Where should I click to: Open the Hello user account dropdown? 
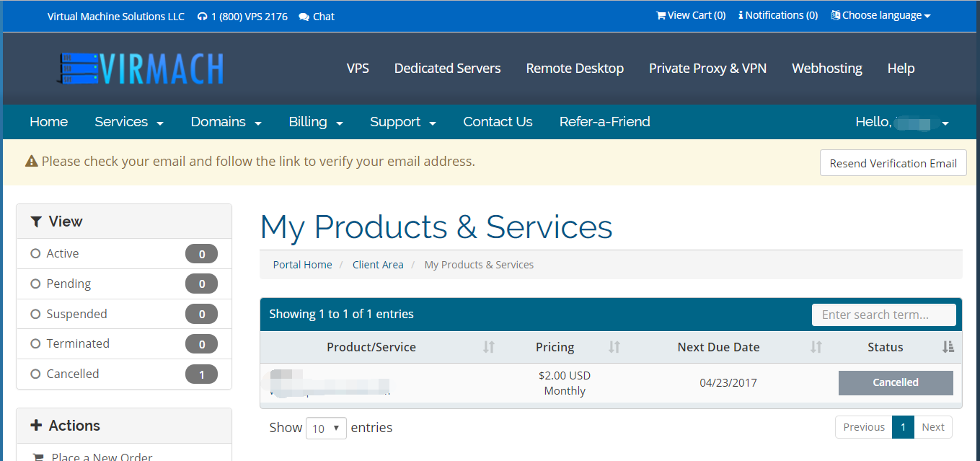tap(902, 122)
